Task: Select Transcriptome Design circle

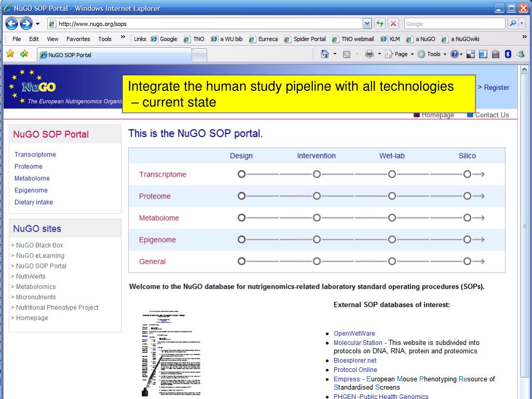Action: pyautogui.click(x=241, y=174)
